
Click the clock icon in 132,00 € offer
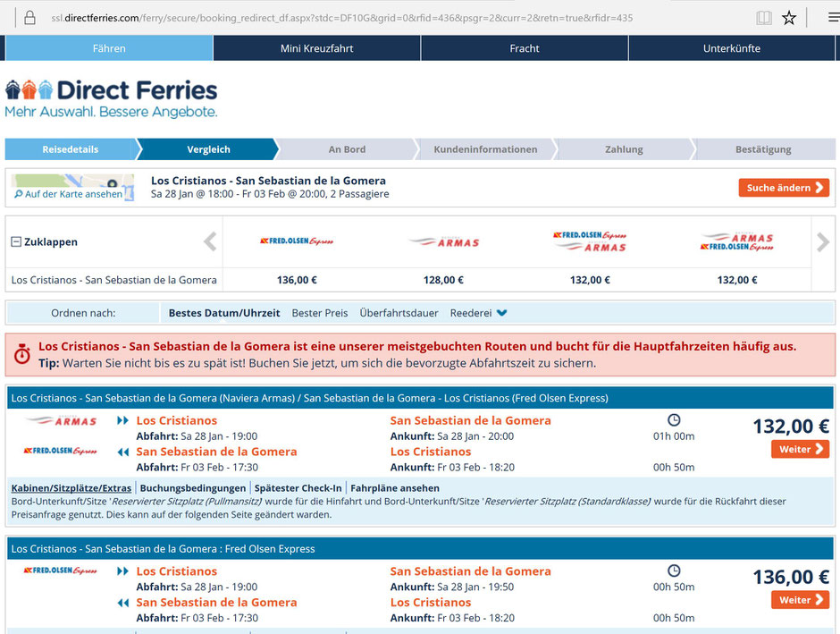[x=674, y=419]
